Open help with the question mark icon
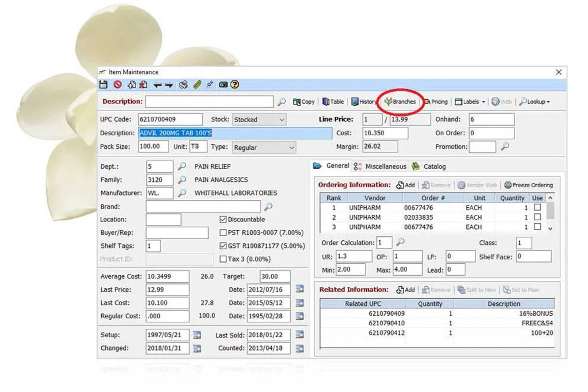This screenshot has width=588, height=392. click(235, 85)
